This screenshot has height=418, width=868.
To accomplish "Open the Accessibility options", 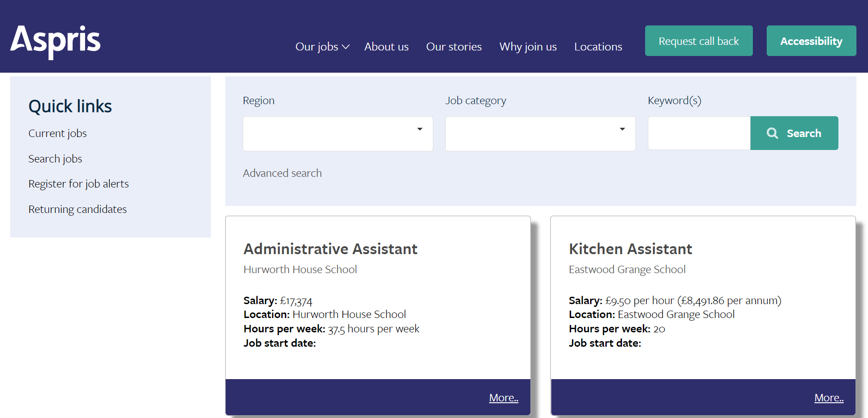I will [811, 41].
